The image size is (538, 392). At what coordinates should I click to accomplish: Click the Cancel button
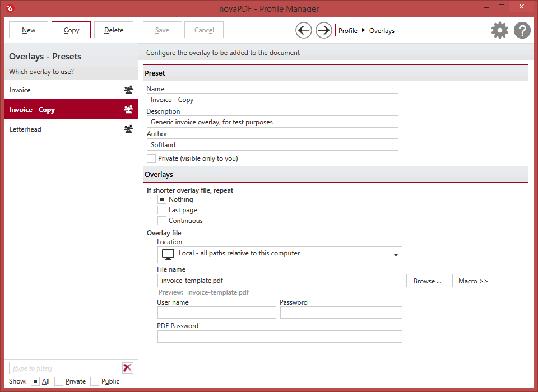204,30
